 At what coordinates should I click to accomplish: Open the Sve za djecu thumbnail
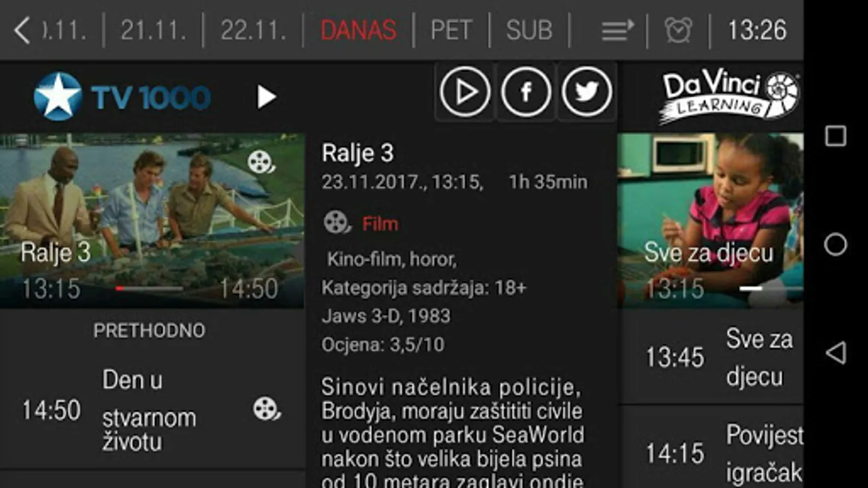coord(710,221)
